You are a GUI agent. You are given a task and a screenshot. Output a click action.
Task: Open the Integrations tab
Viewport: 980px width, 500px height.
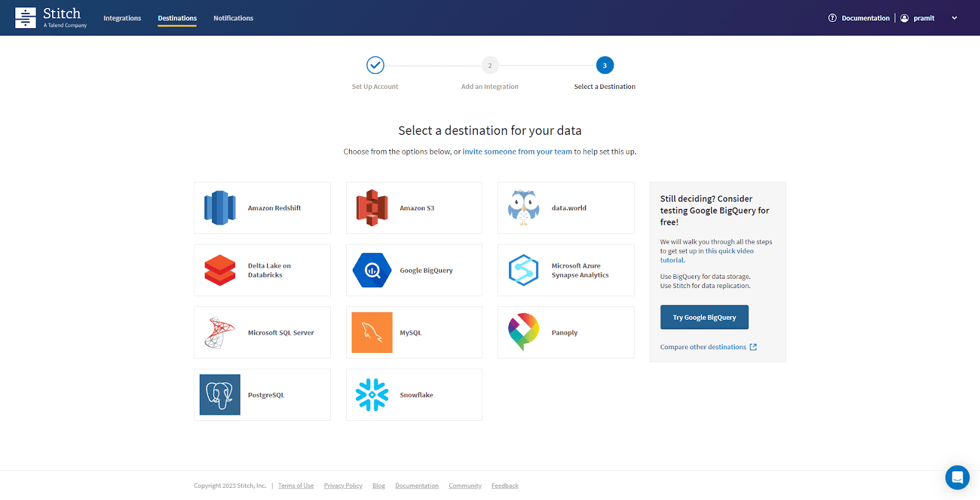tap(123, 18)
